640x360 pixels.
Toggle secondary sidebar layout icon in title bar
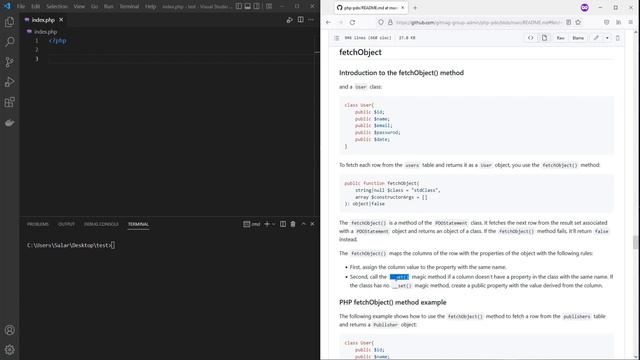click(257, 6)
